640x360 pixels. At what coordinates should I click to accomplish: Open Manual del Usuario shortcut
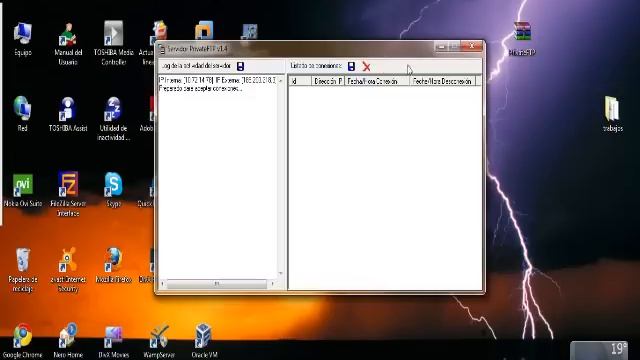pos(68,44)
